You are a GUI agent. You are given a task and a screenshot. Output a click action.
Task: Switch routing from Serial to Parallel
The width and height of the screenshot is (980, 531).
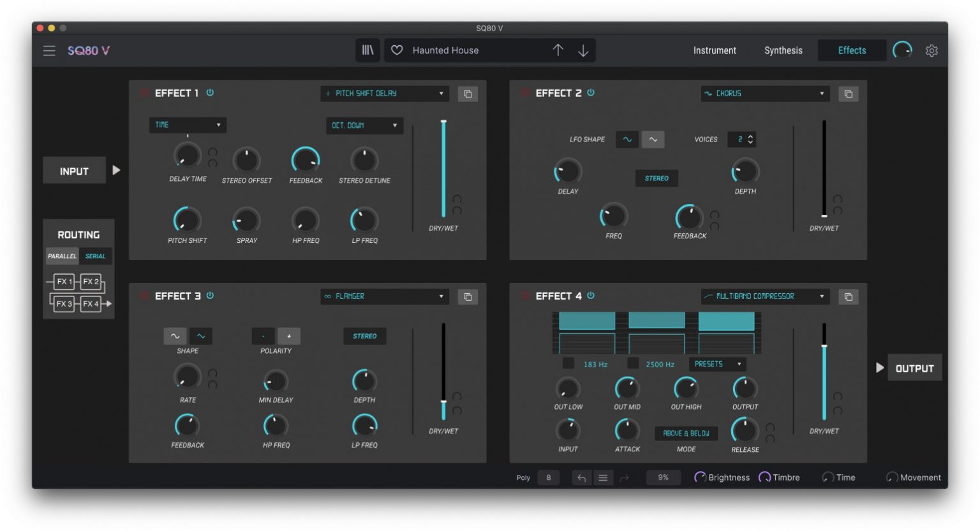click(62, 256)
